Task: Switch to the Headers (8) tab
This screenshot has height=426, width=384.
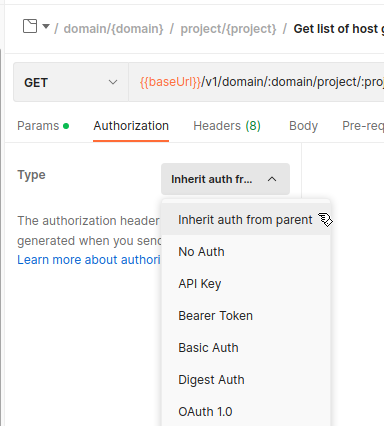Action: pos(227,126)
